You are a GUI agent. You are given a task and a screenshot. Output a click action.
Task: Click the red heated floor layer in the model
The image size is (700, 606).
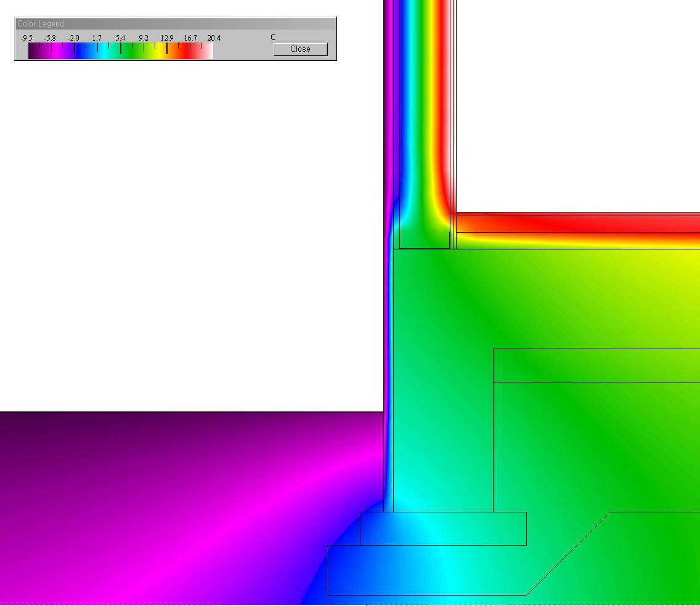(579, 223)
